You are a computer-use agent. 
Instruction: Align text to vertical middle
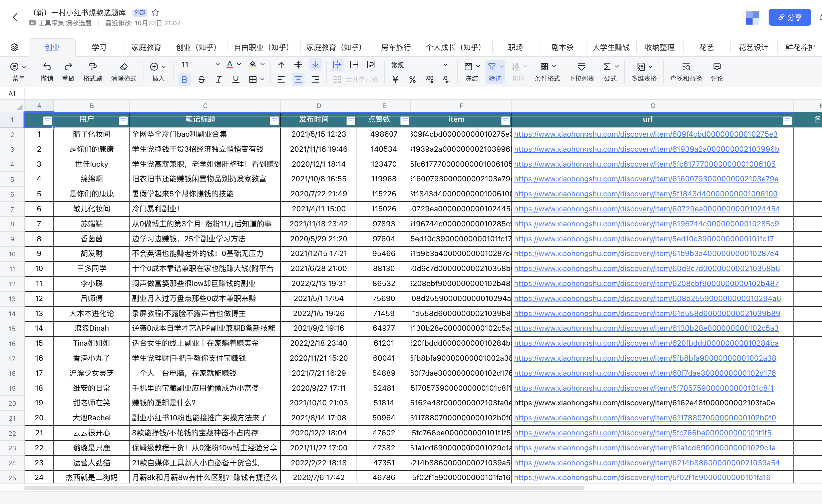click(298, 65)
